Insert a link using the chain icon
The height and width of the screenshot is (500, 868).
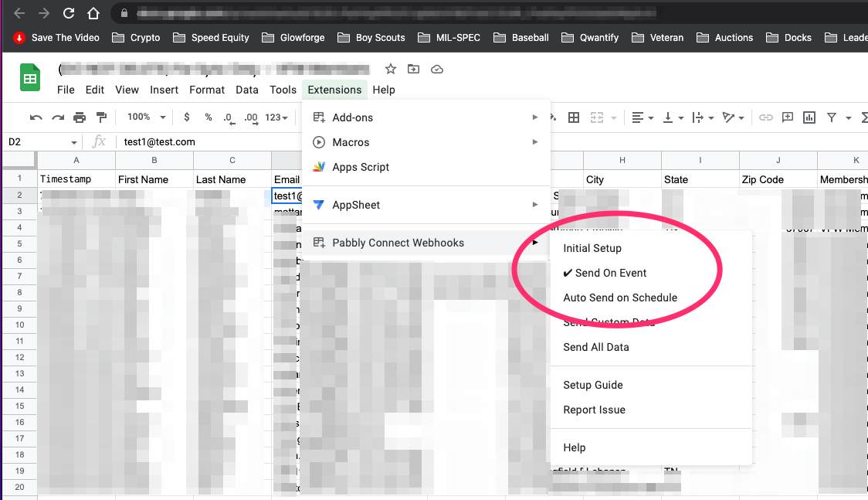(x=765, y=117)
